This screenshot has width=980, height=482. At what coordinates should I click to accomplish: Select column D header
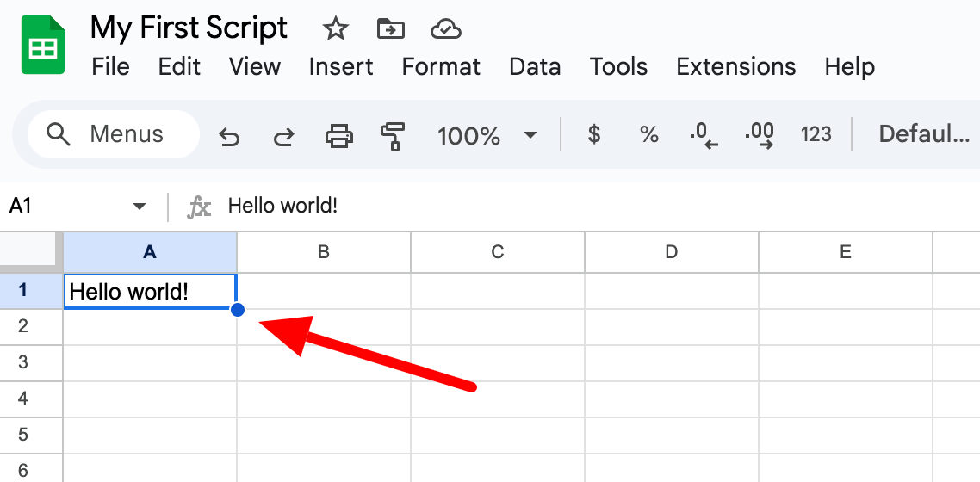click(x=671, y=252)
